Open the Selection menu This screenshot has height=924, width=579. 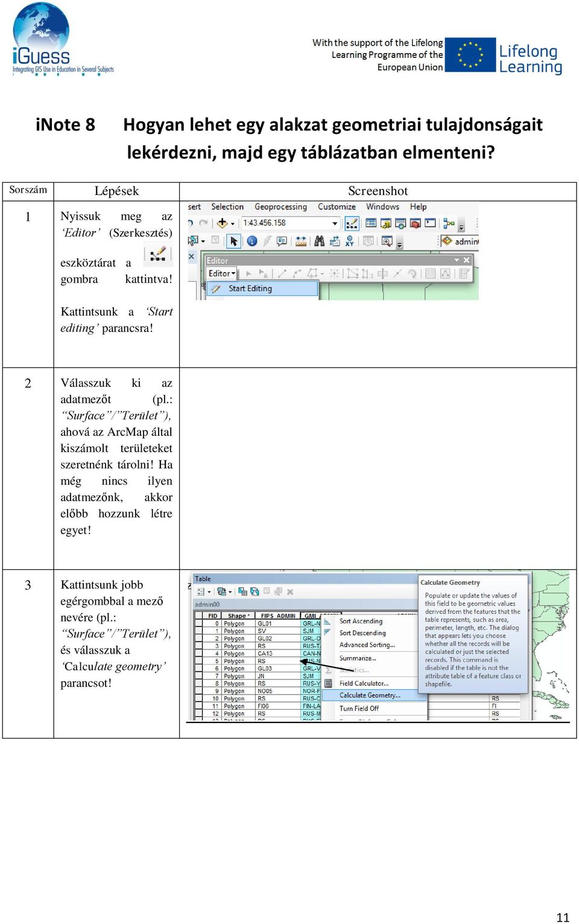(227, 206)
